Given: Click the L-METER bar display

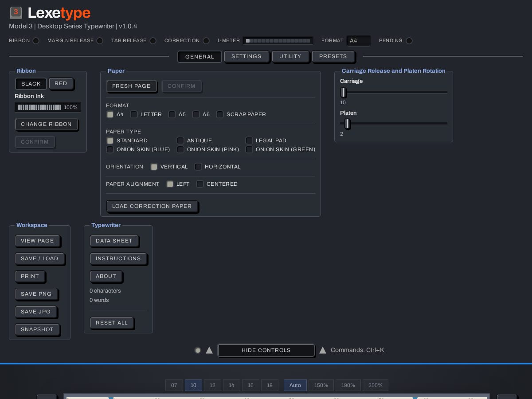Looking at the screenshot, I should (x=278, y=41).
